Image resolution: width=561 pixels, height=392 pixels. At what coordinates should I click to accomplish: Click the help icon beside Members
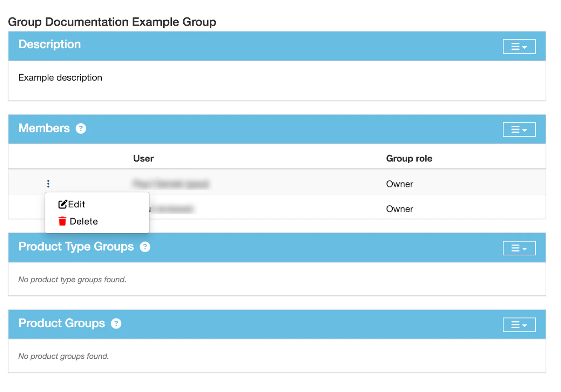click(x=81, y=129)
